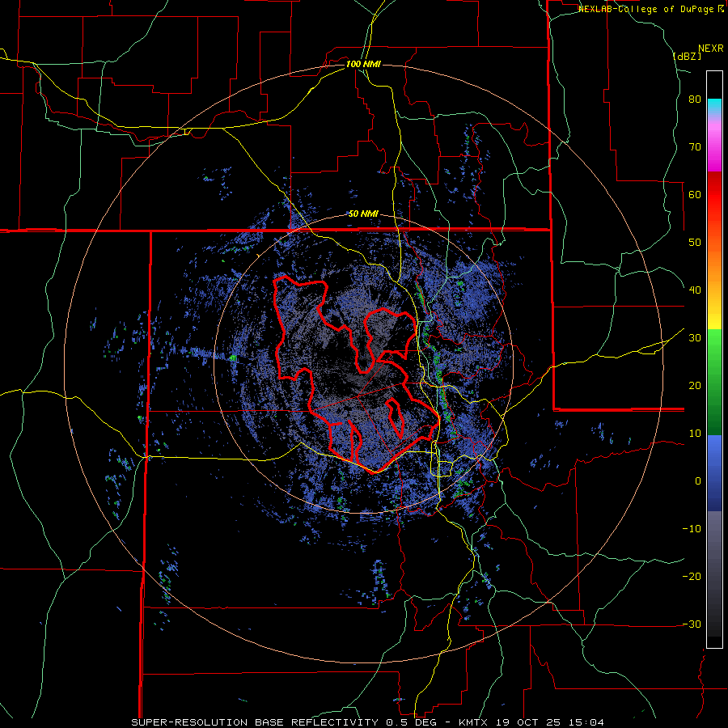The height and width of the screenshot is (728, 728).
Task: Pick the -30 label on the dBZ scale
Action: point(692,624)
